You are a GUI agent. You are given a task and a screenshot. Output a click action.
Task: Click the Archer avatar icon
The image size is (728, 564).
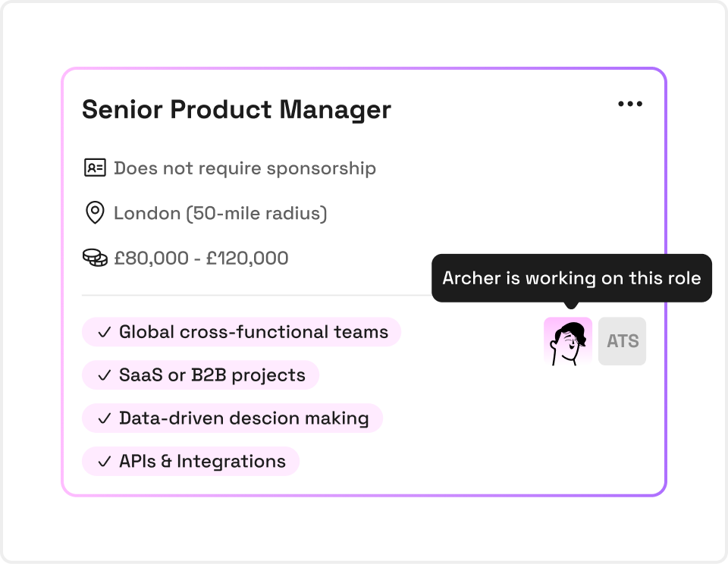pos(568,341)
